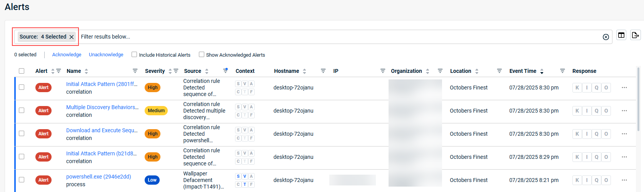Screen dimensions: 644x192
Task: Clear the filter input with circled X
Action: [x=606, y=37]
